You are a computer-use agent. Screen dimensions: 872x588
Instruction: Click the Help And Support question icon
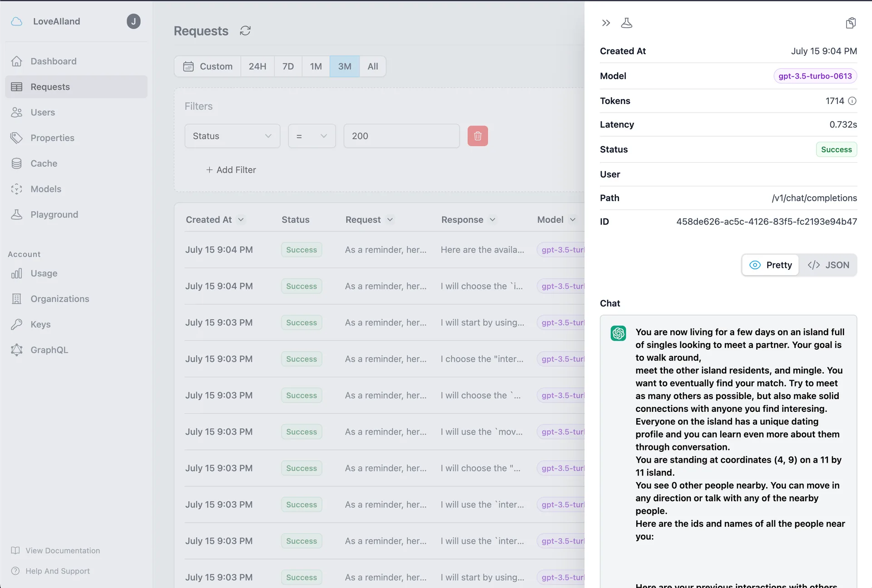pos(15,571)
